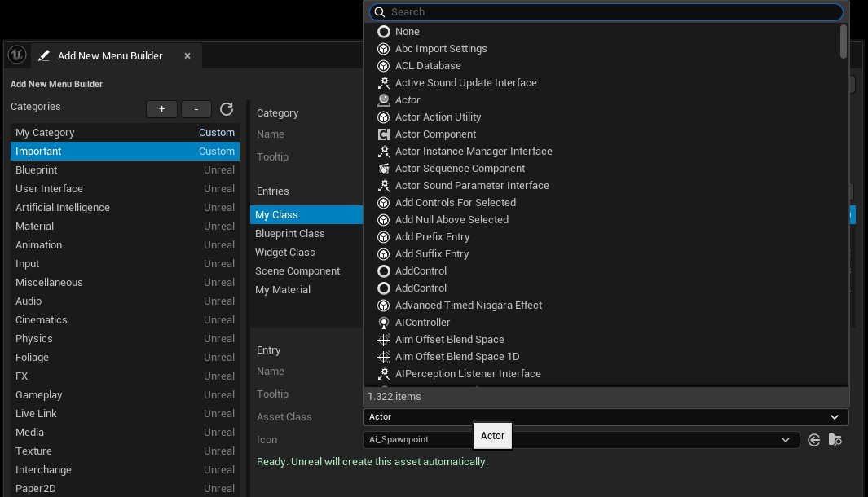Open the Ai_Spawnpoint icon dropdown
Image resolution: width=868 pixels, height=497 pixels.
581,440
